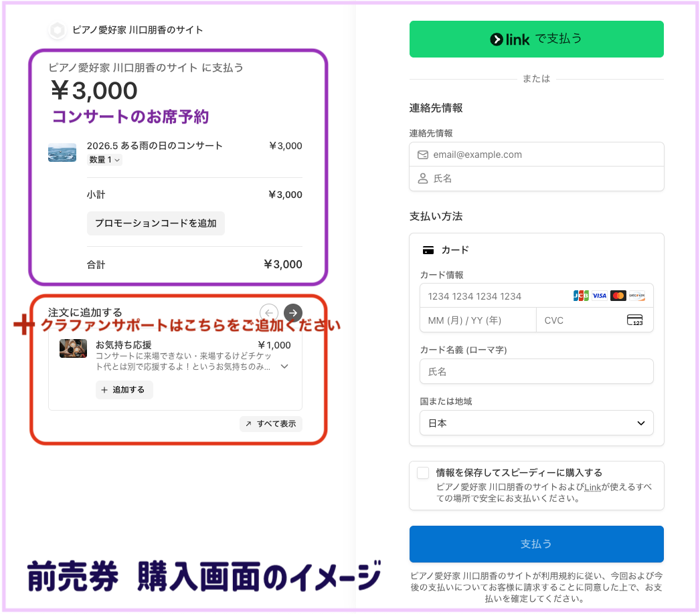Click the VISA card brand icon
This screenshot has height=614, width=700.
(x=600, y=296)
